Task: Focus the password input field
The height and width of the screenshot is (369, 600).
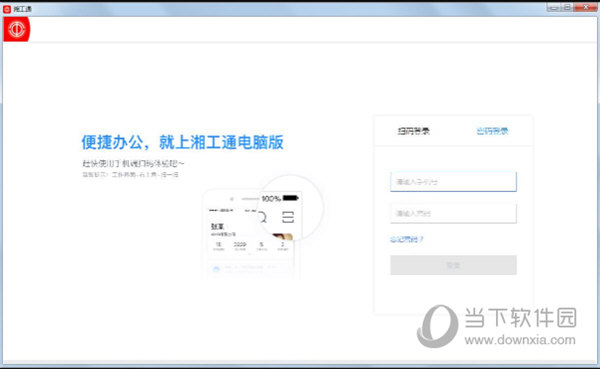Action: coord(453,214)
